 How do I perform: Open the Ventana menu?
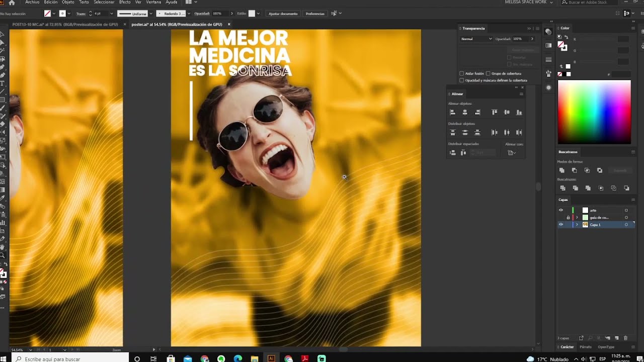click(x=153, y=3)
